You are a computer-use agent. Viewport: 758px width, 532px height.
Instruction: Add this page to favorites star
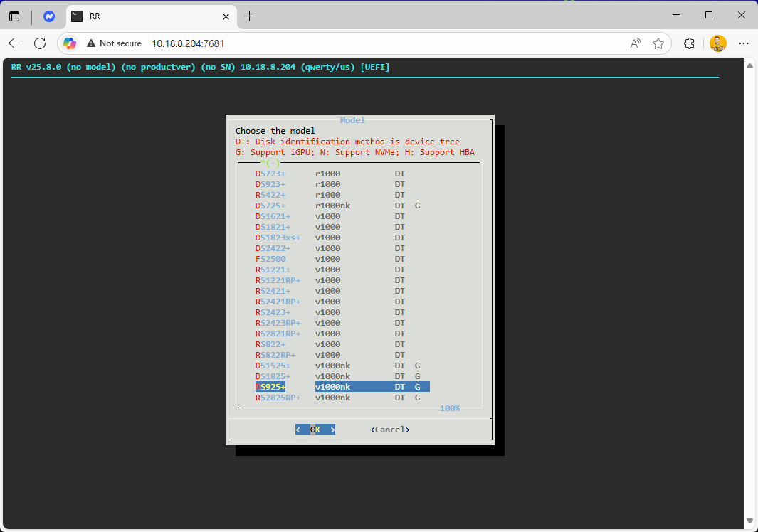coord(658,43)
